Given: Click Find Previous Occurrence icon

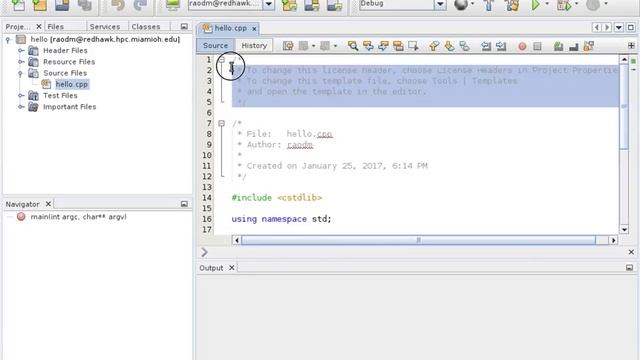Looking at the screenshot, I should pyautogui.click(x=368, y=46).
